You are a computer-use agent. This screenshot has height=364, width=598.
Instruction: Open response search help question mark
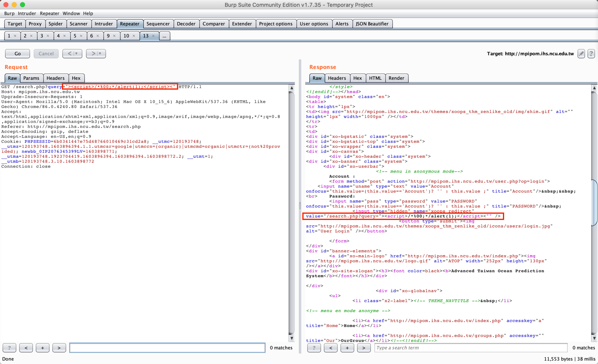click(x=314, y=348)
